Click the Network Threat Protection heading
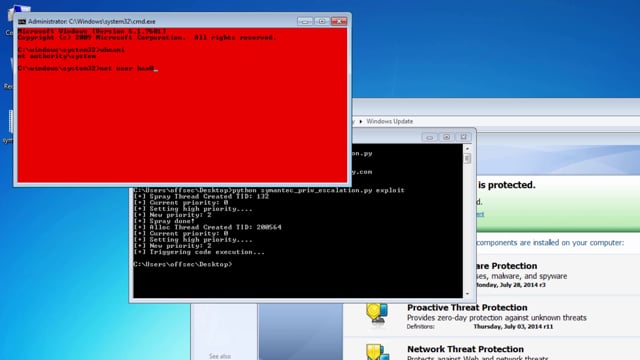640x360 pixels. point(465,349)
